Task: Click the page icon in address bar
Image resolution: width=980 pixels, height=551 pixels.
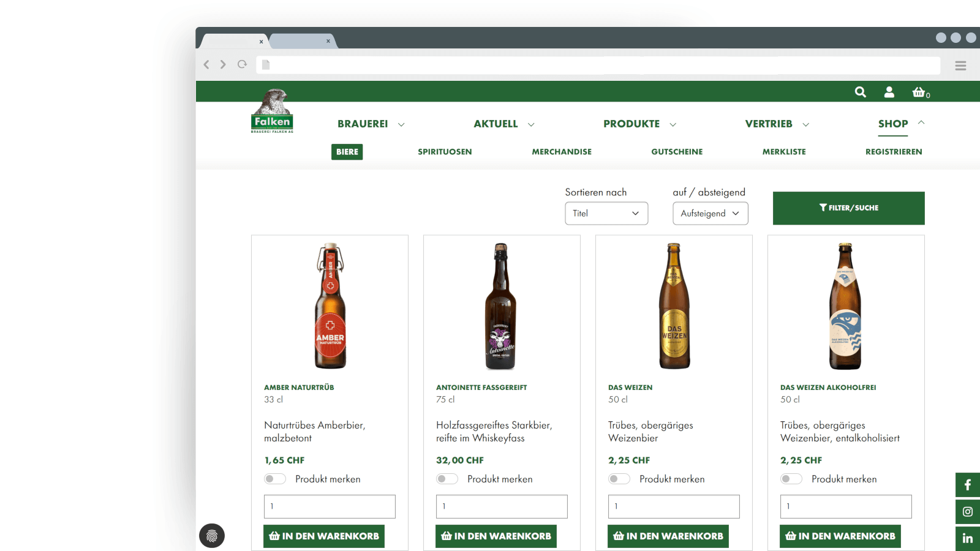Action: 266,65
